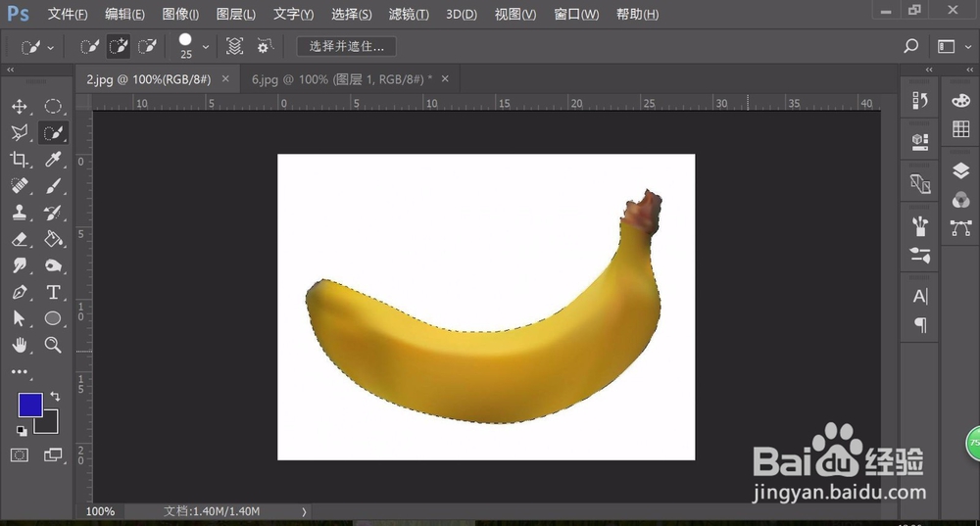The image size is (980, 526).
Task: Click the dark background color swatch
Action: click(50, 425)
